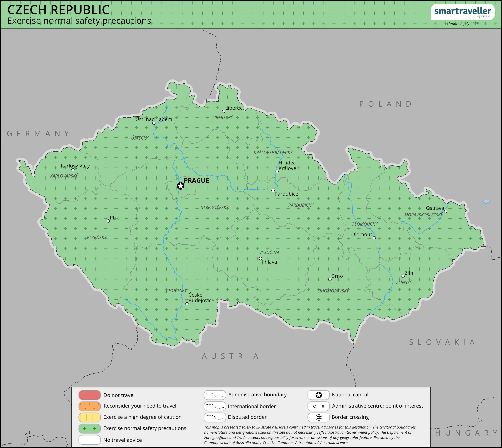This screenshot has width=502, height=448.
Task: Click the Brno city name label
Action: pyautogui.click(x=337, y=276)
